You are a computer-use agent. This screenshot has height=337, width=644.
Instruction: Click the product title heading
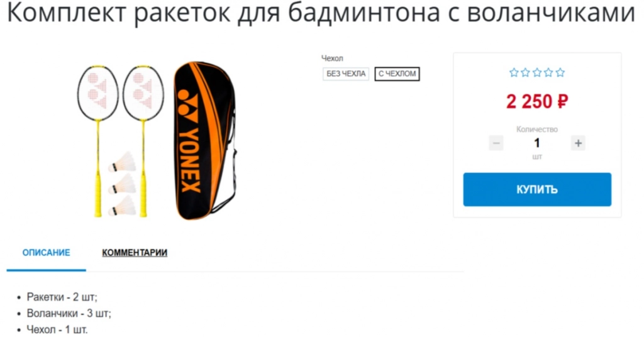(321, 13)
